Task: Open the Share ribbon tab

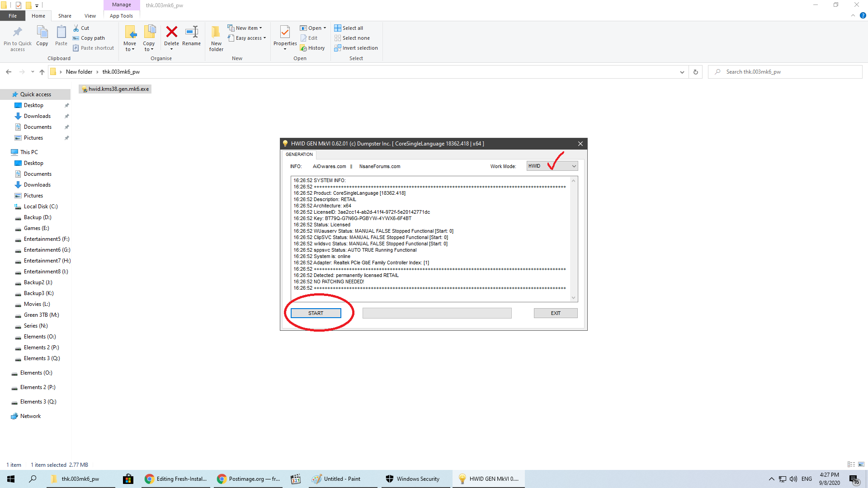Action: [65, 16]
